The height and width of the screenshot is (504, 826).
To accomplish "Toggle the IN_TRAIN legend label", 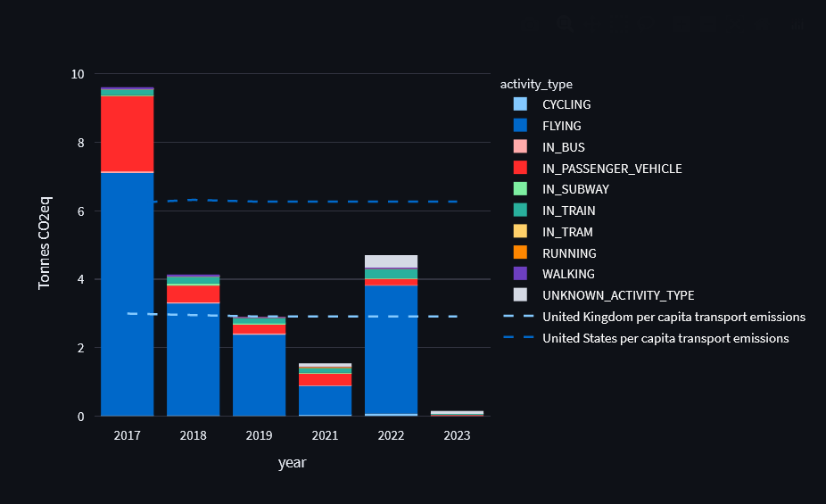I will tap(568, 211).
